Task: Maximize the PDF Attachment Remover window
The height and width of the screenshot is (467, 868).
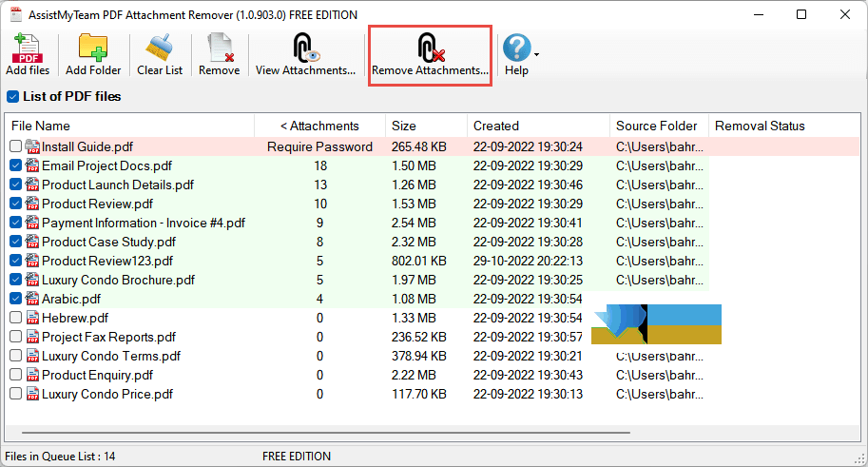Action: click(801, 14)
